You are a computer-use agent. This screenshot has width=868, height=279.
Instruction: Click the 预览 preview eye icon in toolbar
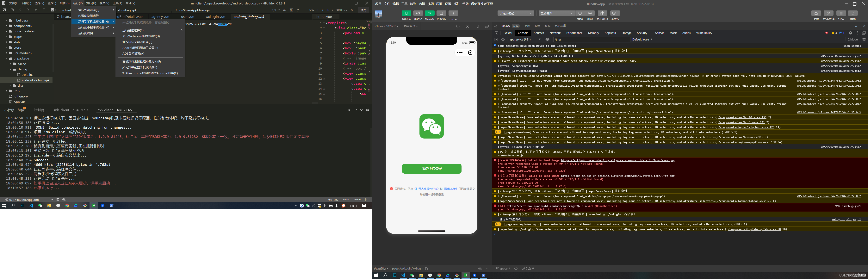[x=590, y=13]
